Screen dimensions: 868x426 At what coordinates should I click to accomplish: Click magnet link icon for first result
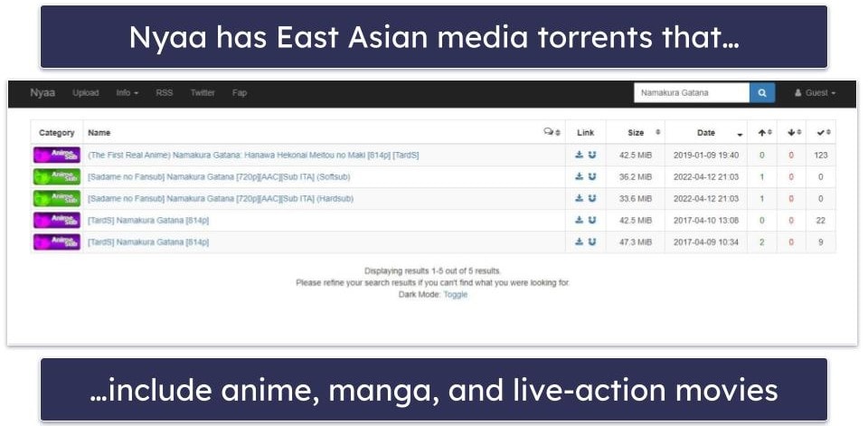click(x=591, y=155)
